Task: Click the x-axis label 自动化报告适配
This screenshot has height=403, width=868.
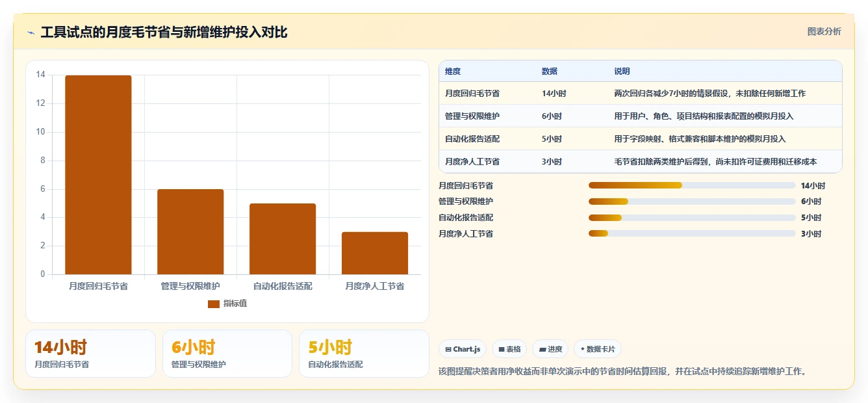Action: [x=283, y=286]
